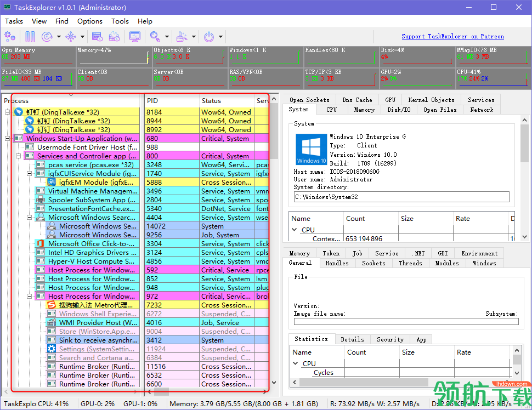Click the pause refresh toolbar icon
The height and width of the screenshot is (410, 532).
pyautogui.click(x=30, y=36)
